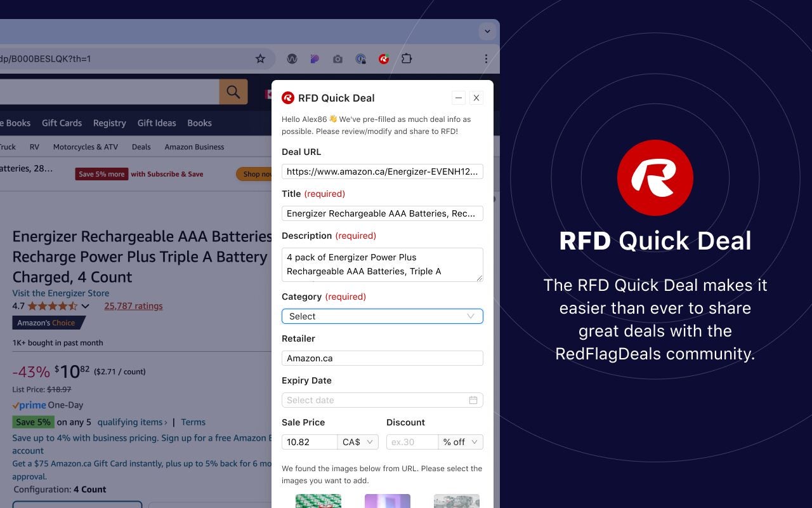Open the Chrome extensions puzzle piece icon
Screen dimensions: 812x508
coord(406,58)
